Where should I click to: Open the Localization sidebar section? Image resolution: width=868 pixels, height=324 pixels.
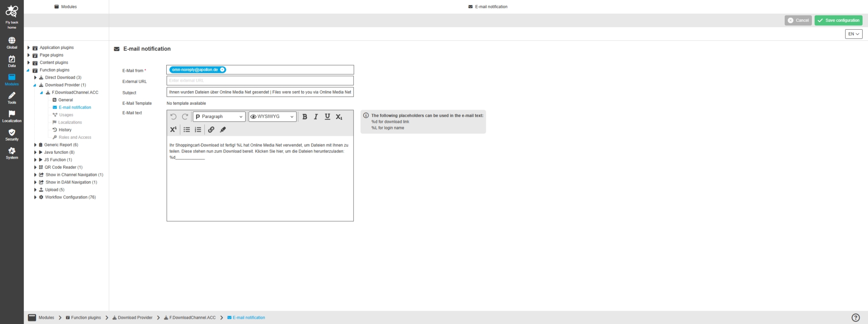click(x=12, y=116)
